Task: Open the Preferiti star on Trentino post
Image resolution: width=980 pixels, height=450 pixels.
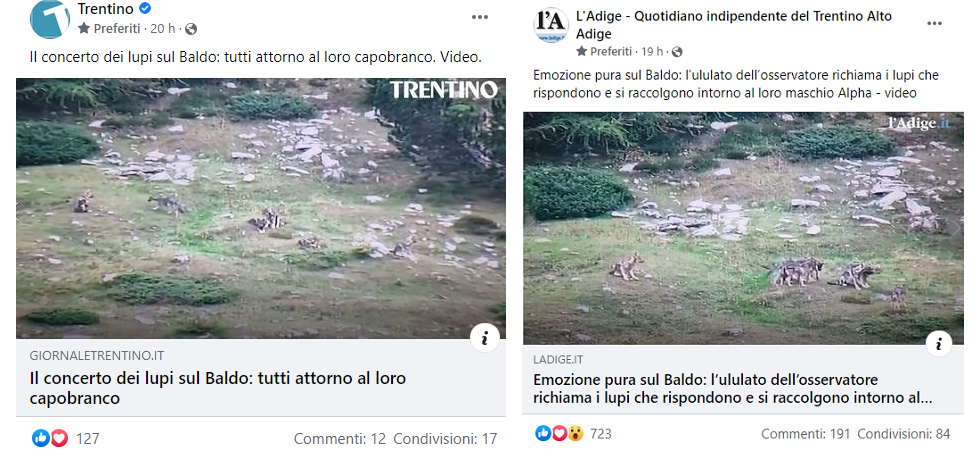Action: [x=85, y=28]
